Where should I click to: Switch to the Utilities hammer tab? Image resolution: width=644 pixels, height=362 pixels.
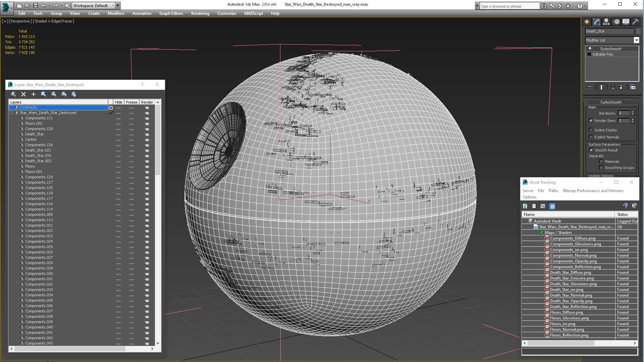(635, 22)
